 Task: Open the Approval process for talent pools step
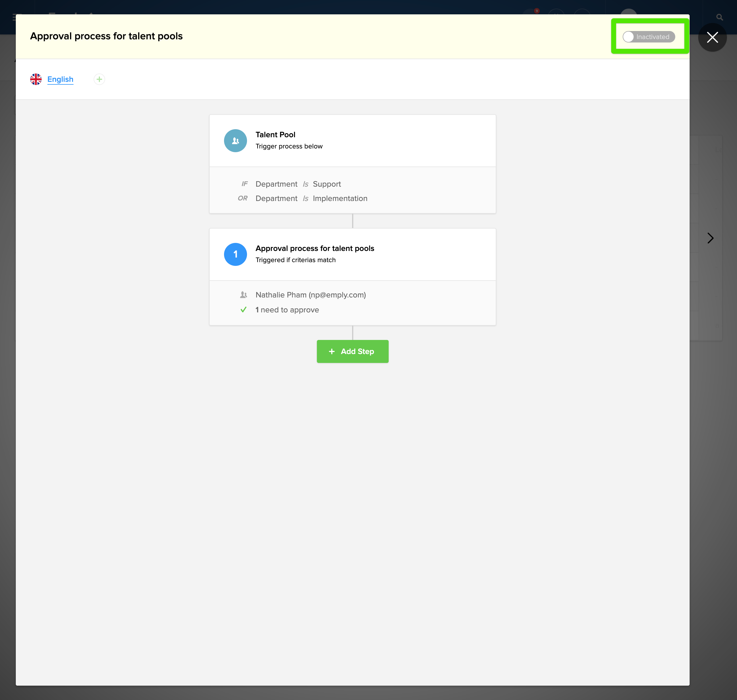coord(315,249)
